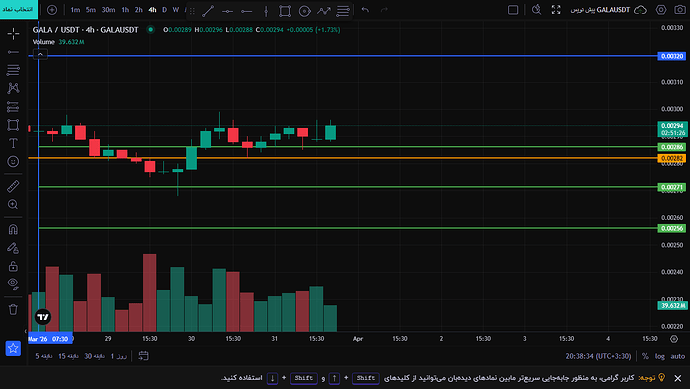The image size is (690, 389).
Task: Select the zoom in tool
Action: [x=13, y=205]
